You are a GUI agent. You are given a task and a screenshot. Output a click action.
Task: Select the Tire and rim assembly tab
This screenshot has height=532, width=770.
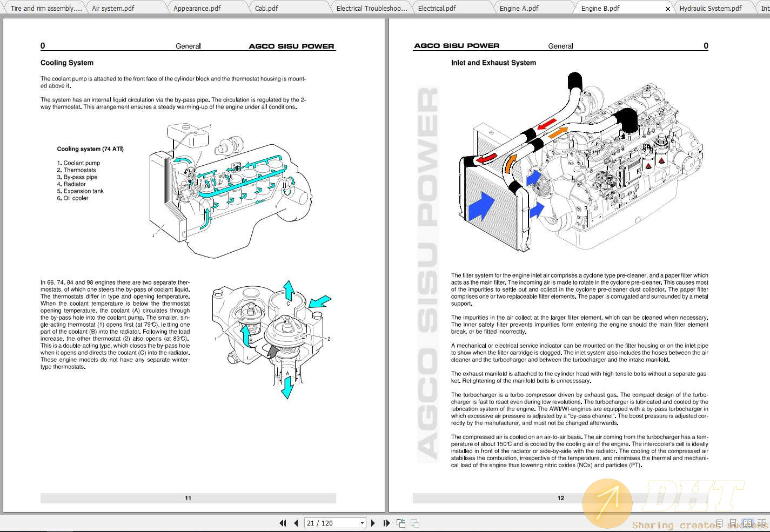[46, 8]
